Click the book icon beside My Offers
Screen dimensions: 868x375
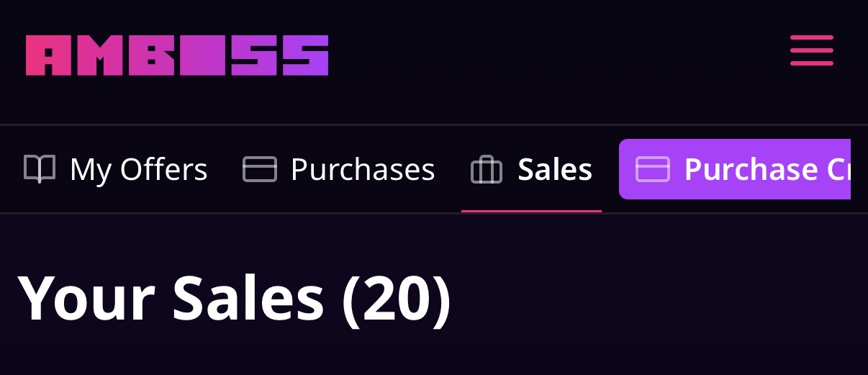39,169
